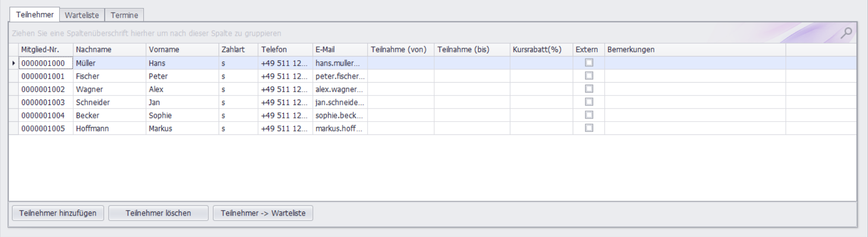The height and width of the screenshot is (237, 868).
Task: Select first name Jan cell
Action: point(182,102)
